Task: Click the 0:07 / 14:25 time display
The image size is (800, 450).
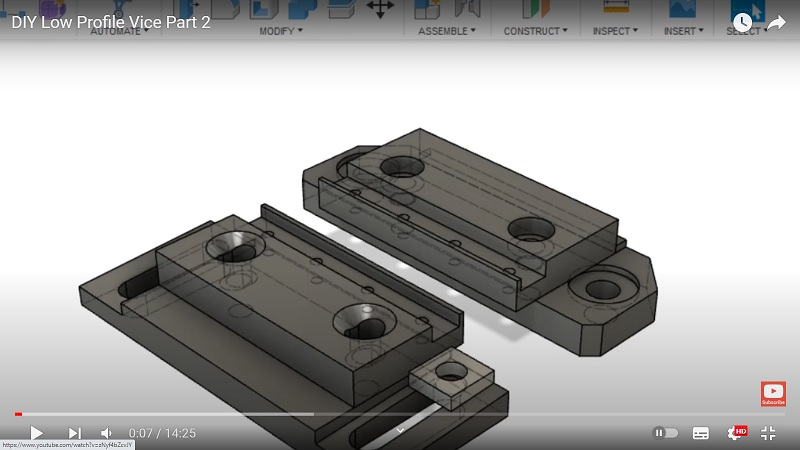Action: pyautogui.click(x=162, y=433)
